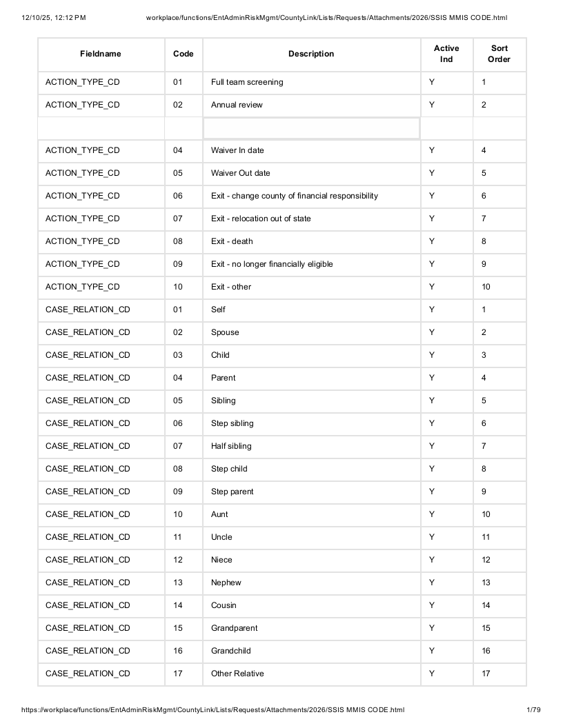Click the 'Other Relative' description cell
563x728 pixels.
(311, 674)
